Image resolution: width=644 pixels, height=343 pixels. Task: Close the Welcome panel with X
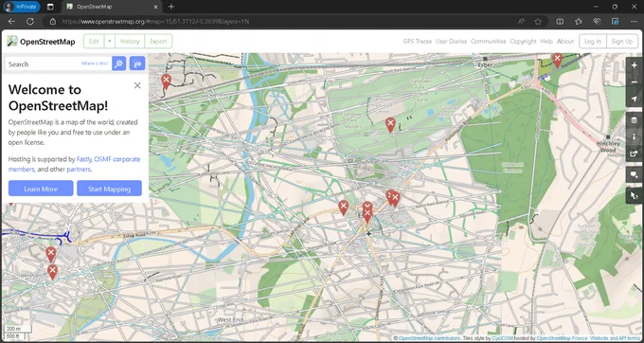click(x=137, y=85)
